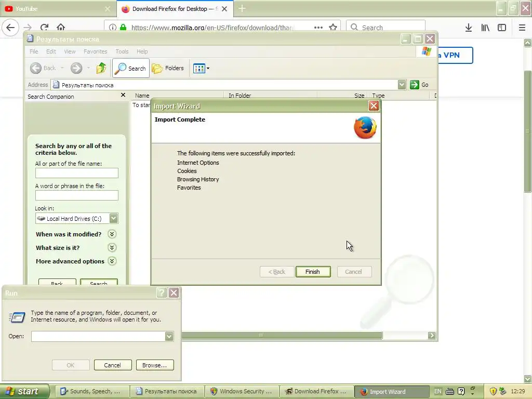
Task: Toggle Firefox sidebar icon
Action: tap(502, 28)
